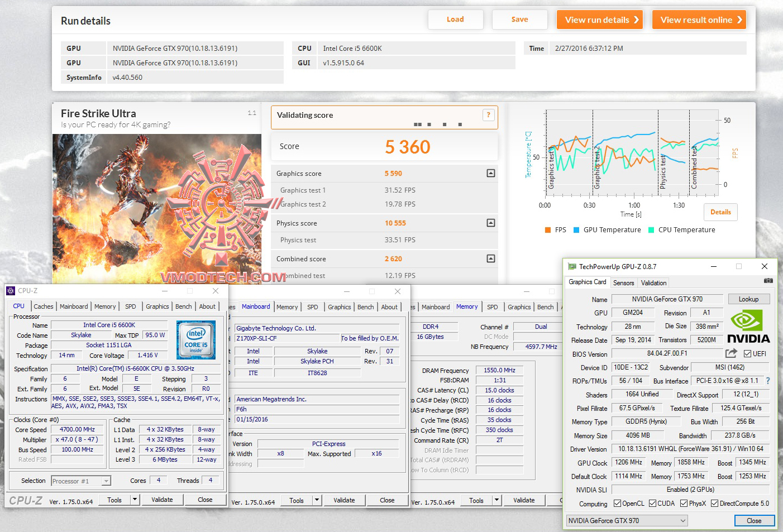Open Tools dropdown arrow in the Memory CPU-Z window

(x=497, y=500)
